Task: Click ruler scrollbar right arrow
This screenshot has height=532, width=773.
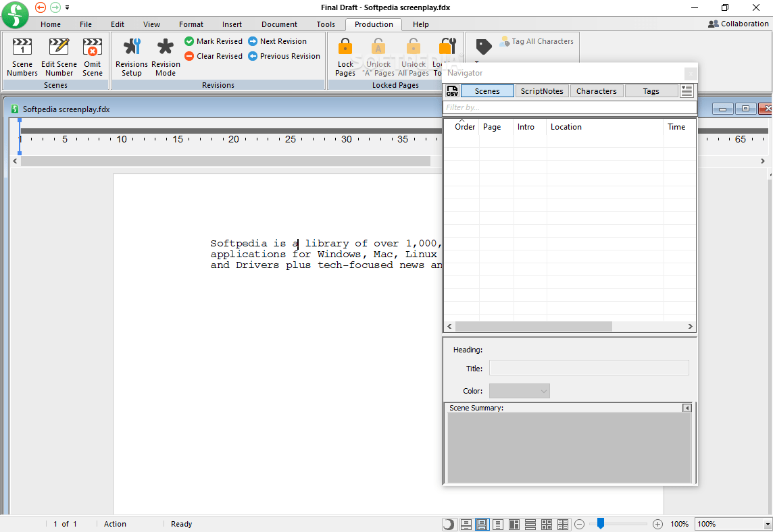Action: click(763, 161)
